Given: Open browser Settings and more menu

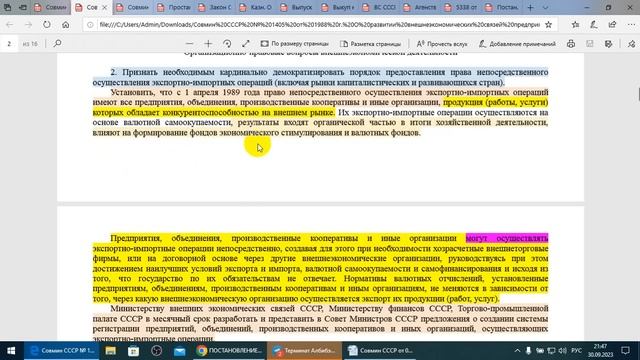Looking at the screenshot, I should 631,25.
